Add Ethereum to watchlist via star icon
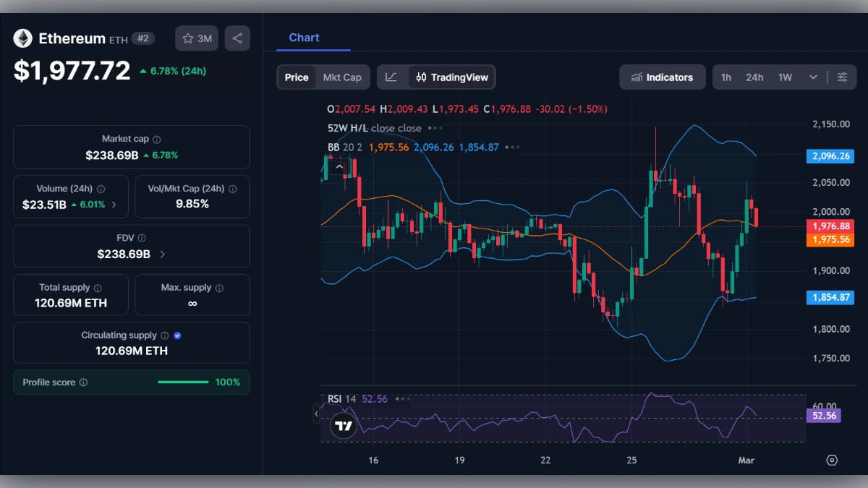Image resolution: width=868 pixels, height=488 pixels. pos(187,38)
